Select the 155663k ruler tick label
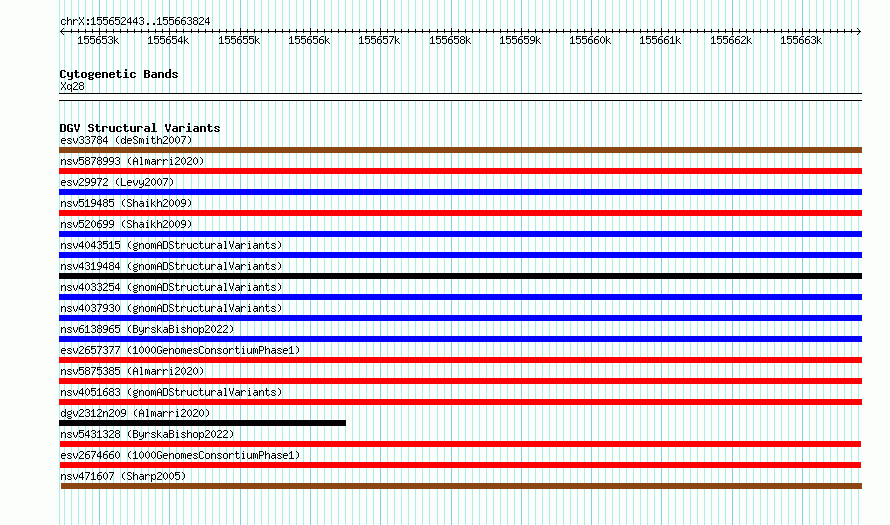The image size is (890, 525). 801,40
